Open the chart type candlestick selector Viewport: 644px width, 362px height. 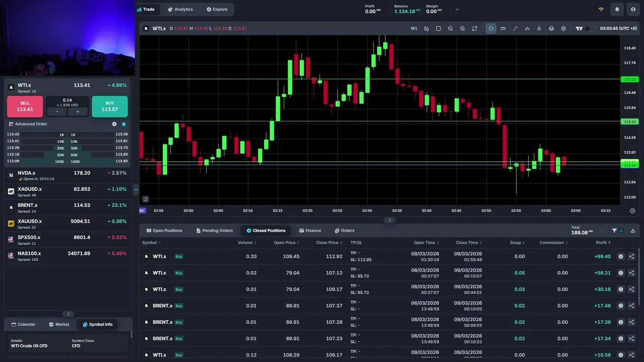coord(426,29)
